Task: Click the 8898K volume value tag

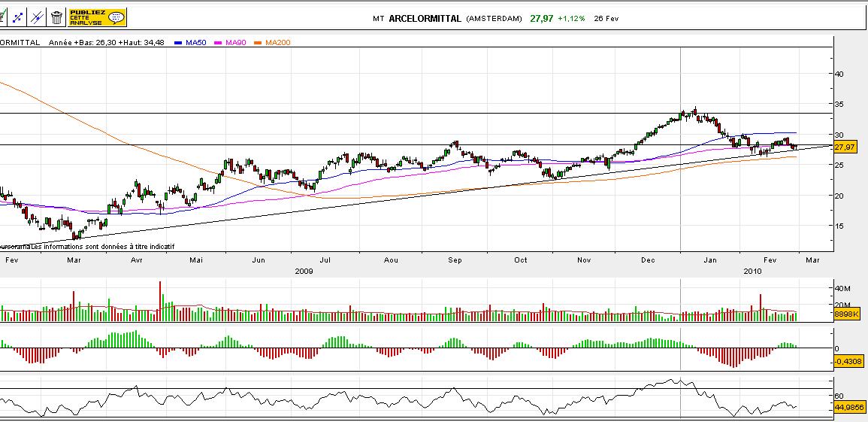Action: pyautogui.click(x=845, y=314)
